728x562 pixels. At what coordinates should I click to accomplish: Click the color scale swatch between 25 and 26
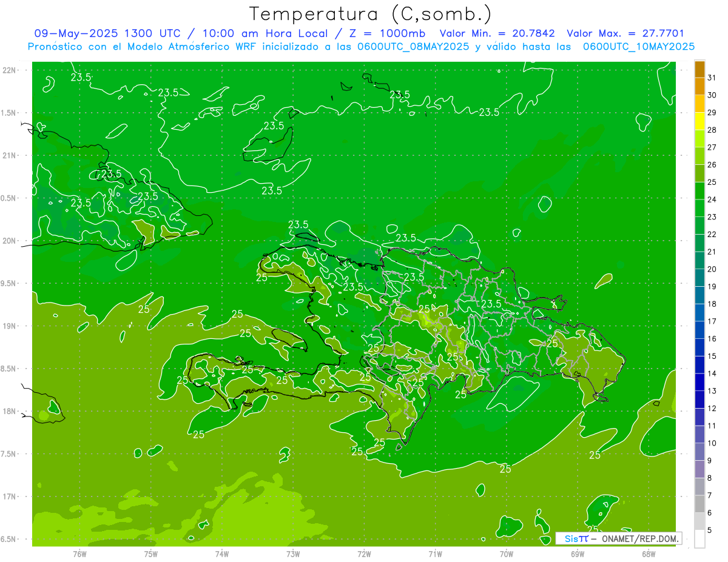pyautogui.click(x=699, y=173)
